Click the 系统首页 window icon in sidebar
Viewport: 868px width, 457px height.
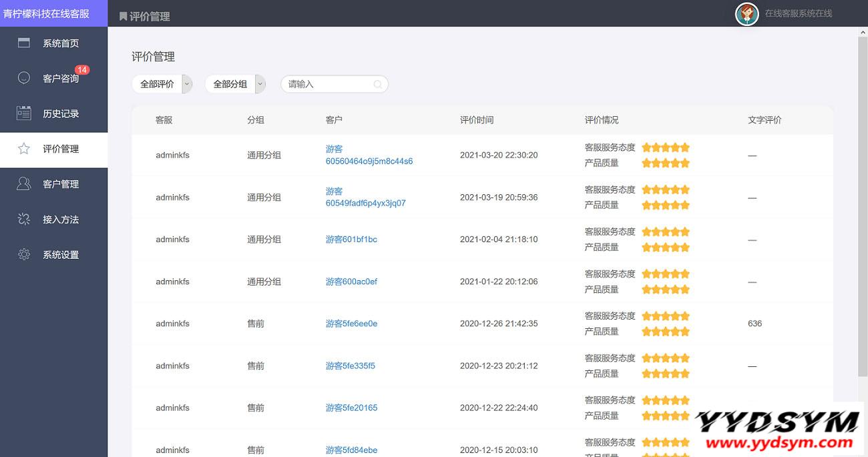click(24, 43)
